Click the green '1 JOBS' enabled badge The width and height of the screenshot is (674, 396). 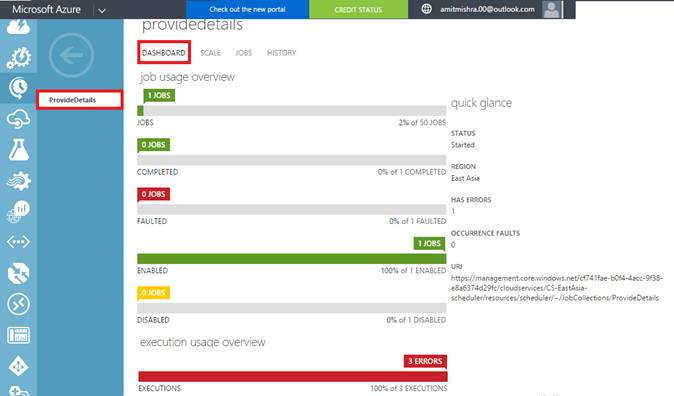tap(429, 243)
